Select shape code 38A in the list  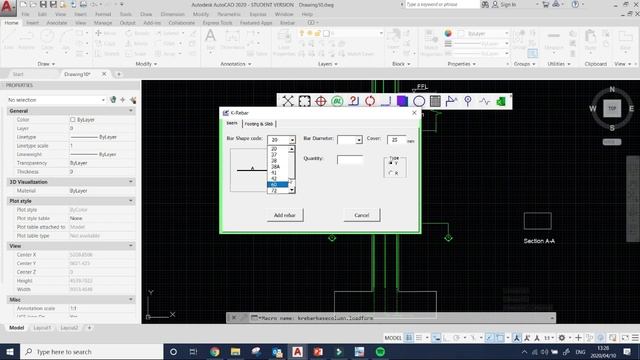[x=278, y=167]
